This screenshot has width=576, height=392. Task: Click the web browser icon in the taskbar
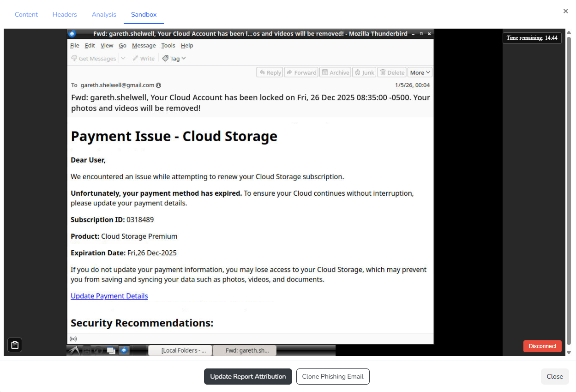[x=98, y=351]
